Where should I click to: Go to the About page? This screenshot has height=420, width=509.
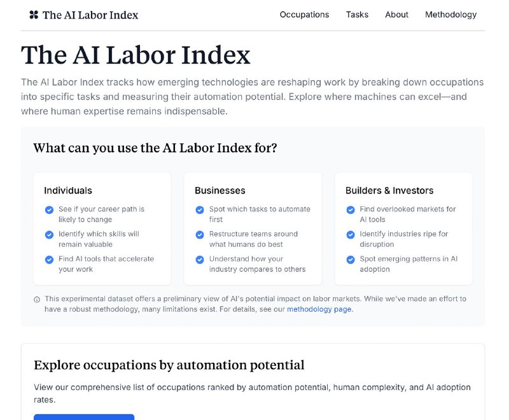point(396,15)
